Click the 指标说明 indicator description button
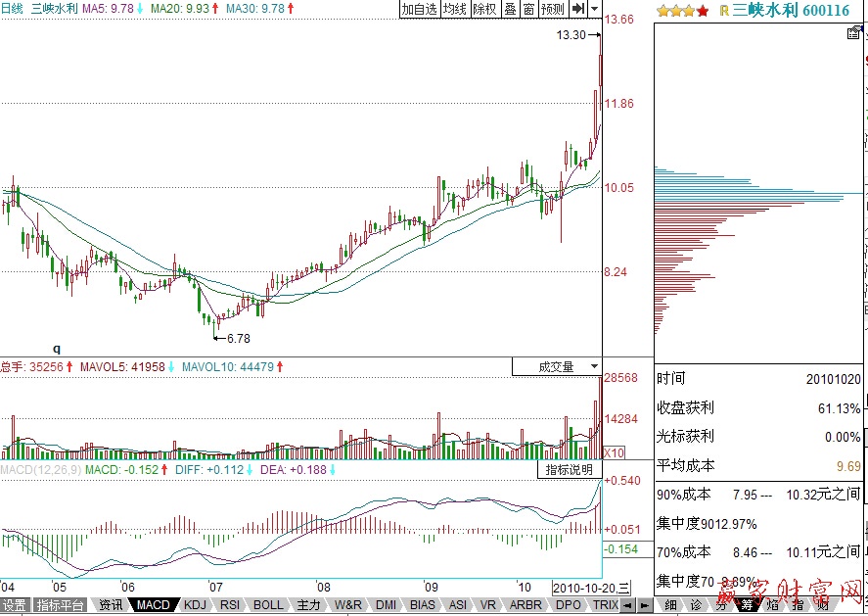 point(569,471)
